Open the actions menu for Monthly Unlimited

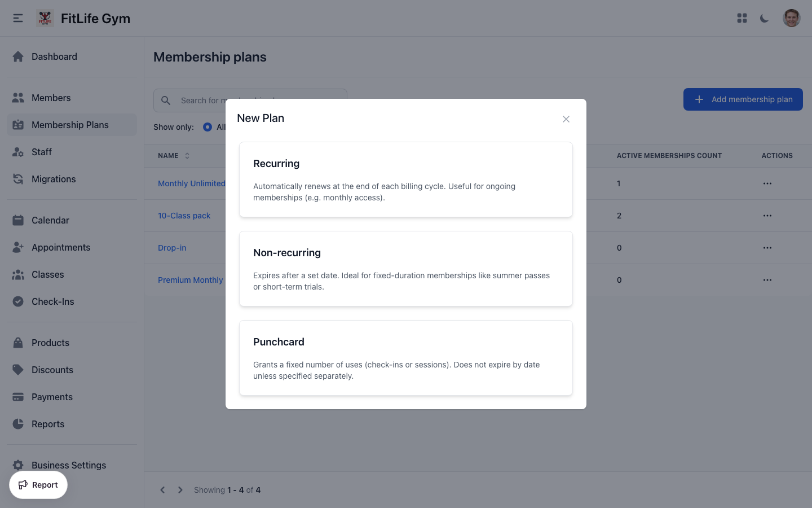click(767, 183)
